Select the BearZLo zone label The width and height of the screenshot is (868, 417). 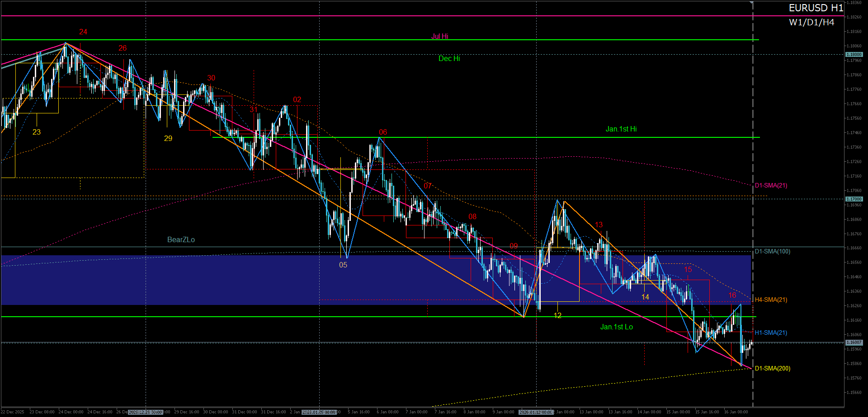pyautogui.click(x=181, y=240)
